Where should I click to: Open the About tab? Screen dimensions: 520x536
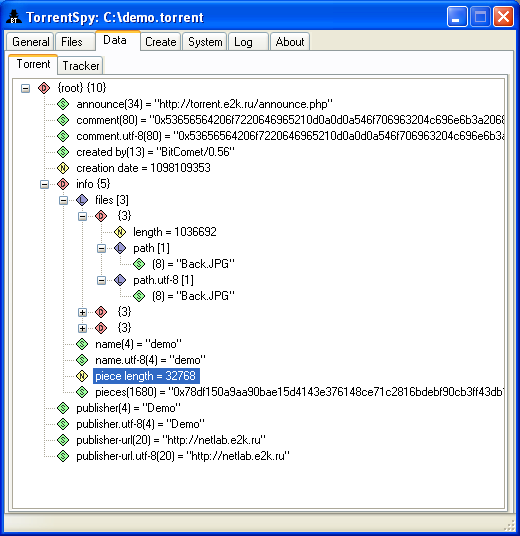pos(290,42)
